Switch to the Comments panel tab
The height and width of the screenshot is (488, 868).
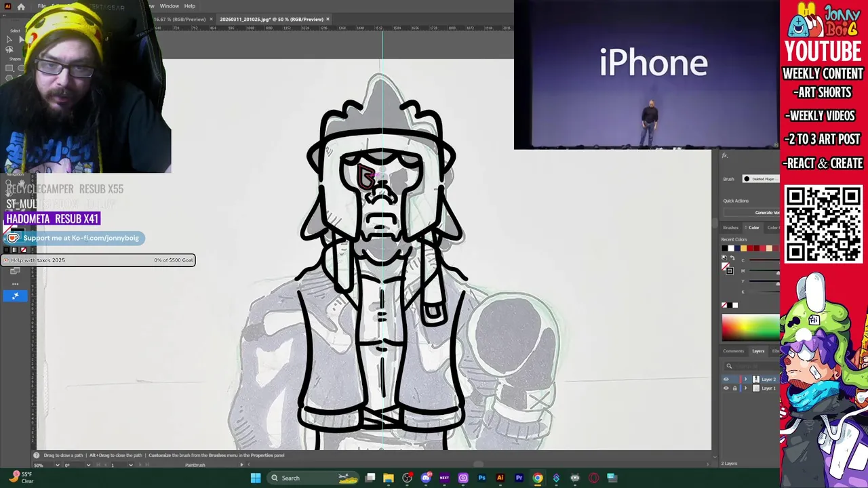tap(734, 351)
